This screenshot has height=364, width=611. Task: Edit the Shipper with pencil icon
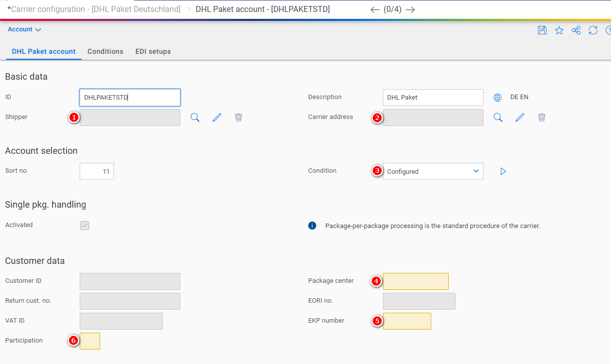click(217, 118)
